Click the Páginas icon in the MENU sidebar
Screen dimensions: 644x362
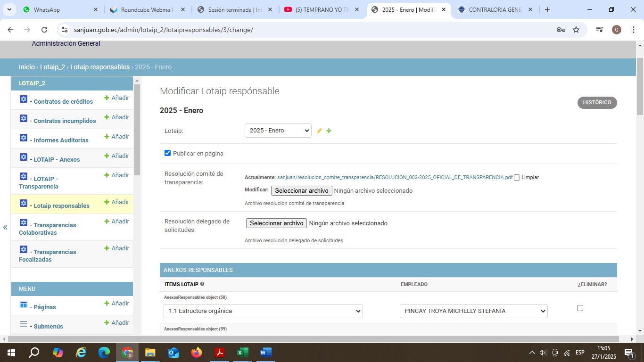[24, 305]
